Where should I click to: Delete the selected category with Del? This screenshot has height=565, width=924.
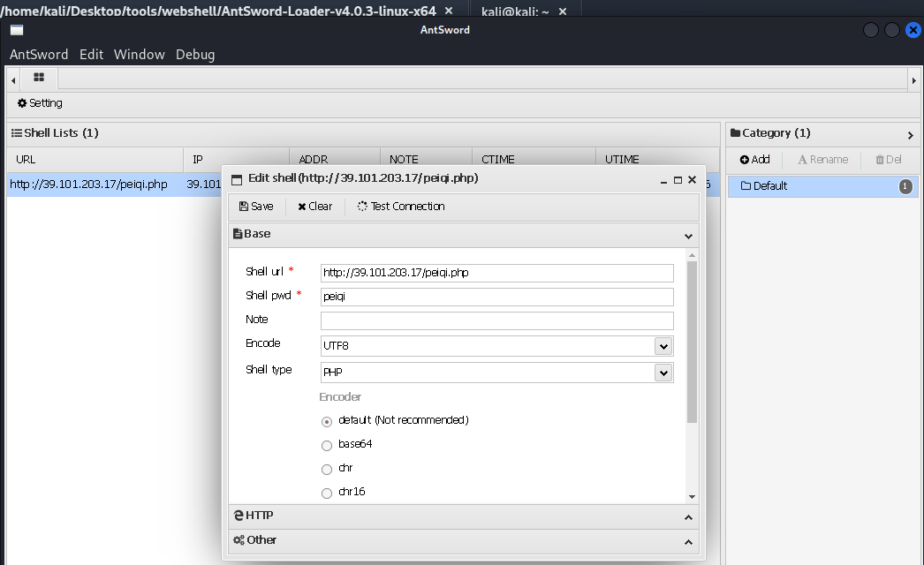[888, 160]
